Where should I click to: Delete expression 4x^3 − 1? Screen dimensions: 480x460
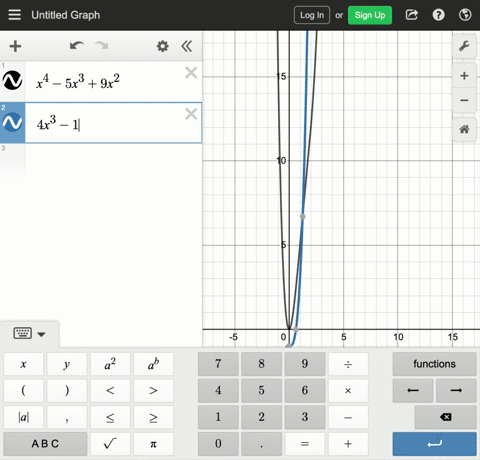click(191, 114)
